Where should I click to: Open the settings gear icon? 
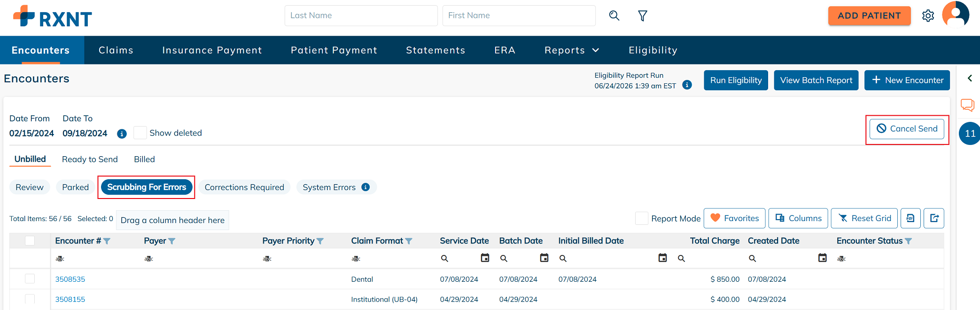[x=928, y=16]
